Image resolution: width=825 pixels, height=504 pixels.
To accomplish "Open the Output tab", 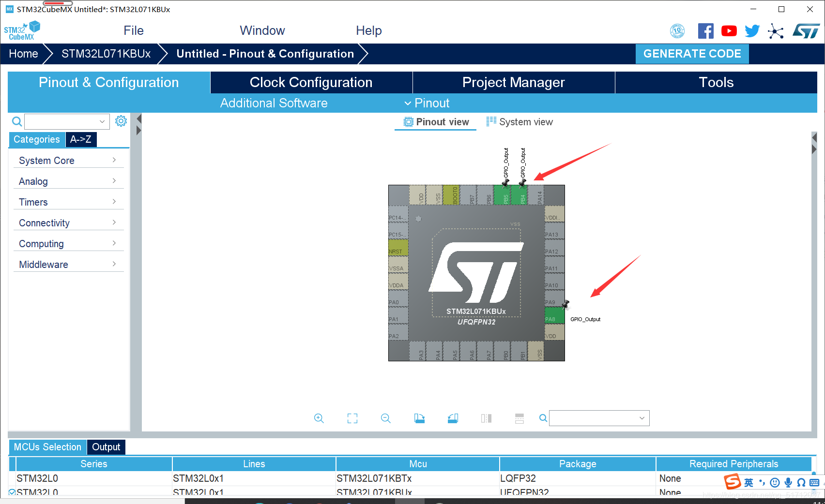I will 106,447.
